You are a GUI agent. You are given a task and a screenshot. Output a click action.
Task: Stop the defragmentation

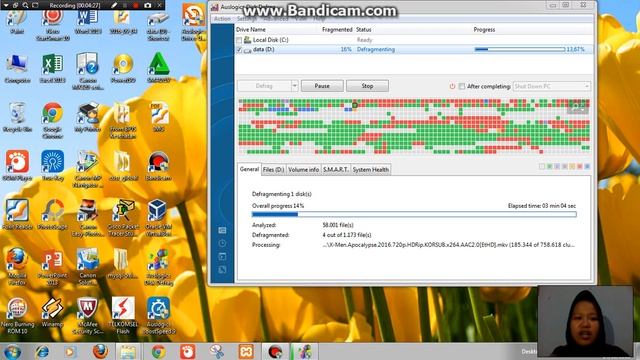367,86
